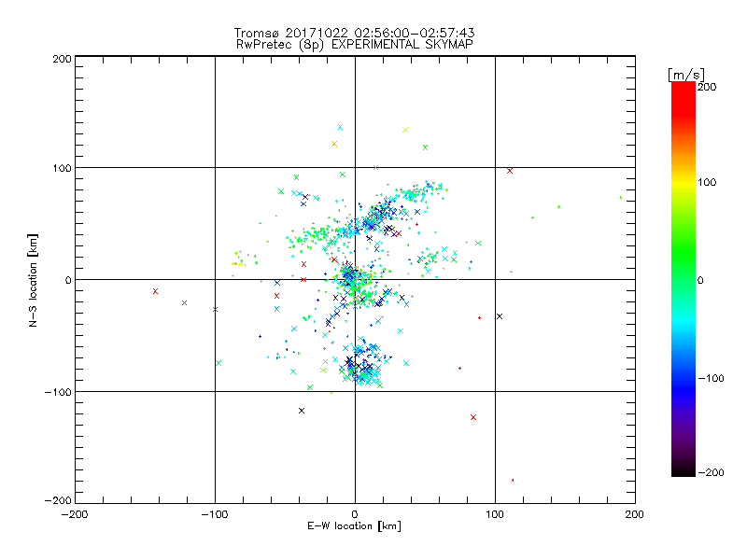Click the 'E-W location [km]' axis label

[x=354, y=526]
